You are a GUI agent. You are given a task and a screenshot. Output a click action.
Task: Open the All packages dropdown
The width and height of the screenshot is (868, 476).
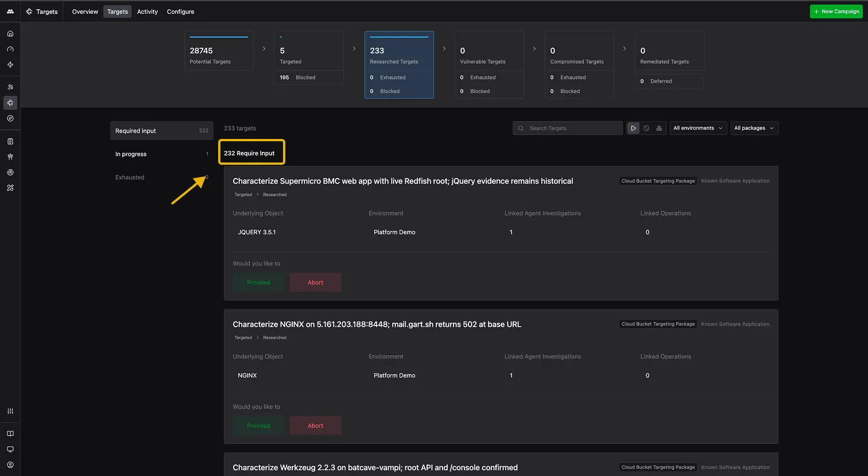pyautogui.click(x=754, y=128)
